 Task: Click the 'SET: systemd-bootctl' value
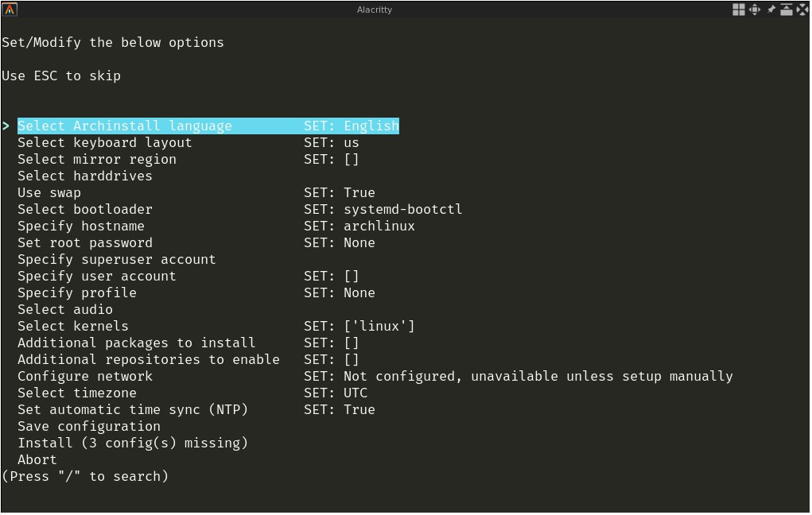(x=383, y=209)
